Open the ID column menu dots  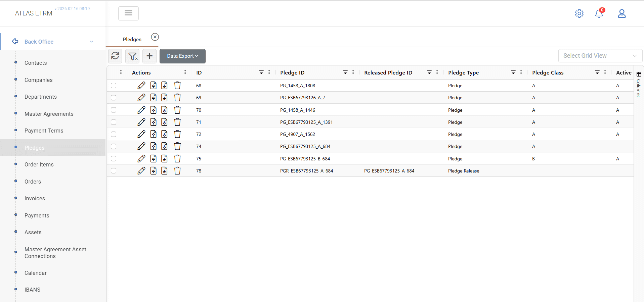[x=269, y=72]
